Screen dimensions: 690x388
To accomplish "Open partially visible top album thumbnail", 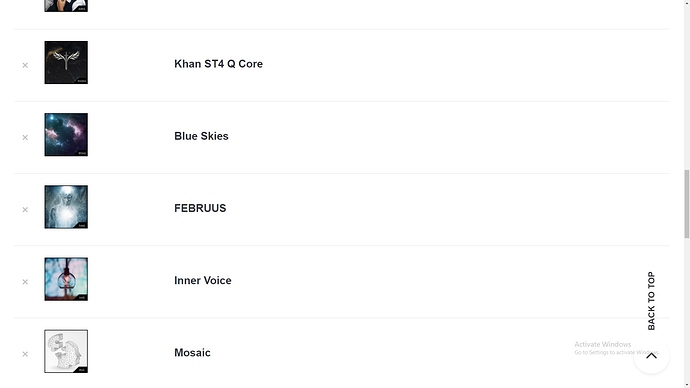I will [66, 6].
